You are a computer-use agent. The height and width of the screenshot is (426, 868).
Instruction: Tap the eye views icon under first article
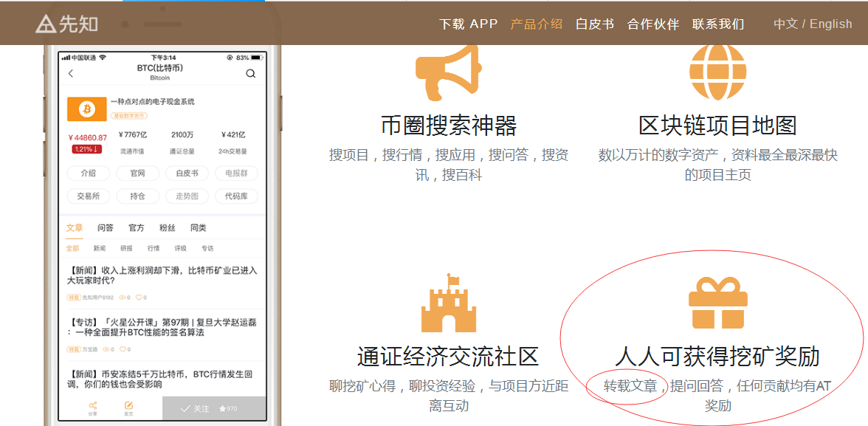pyautogui.click(x=123, y=298)
